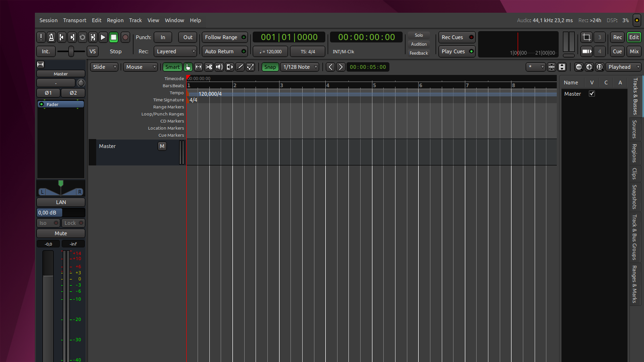644x362 pixels.
Task: Switch to the Regions sidebar tab
Action: click(x=635, y=153)
